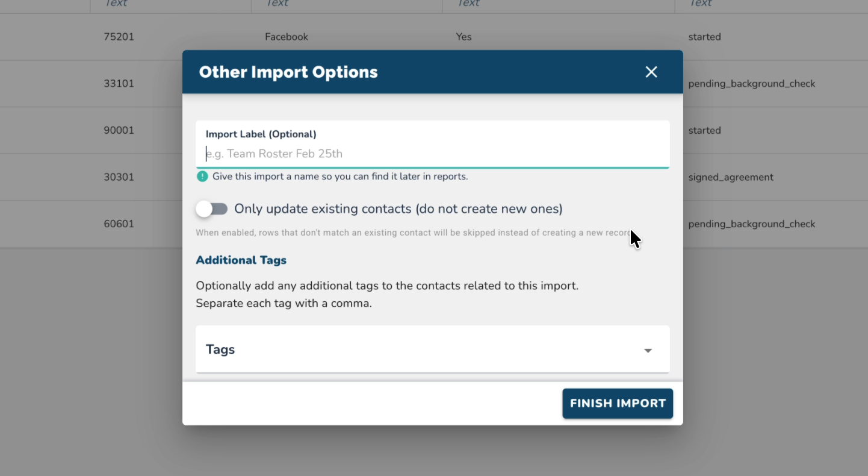Click the 'Only update existing contacts' label text
This screenshot has height=476, width=868.
398,209
